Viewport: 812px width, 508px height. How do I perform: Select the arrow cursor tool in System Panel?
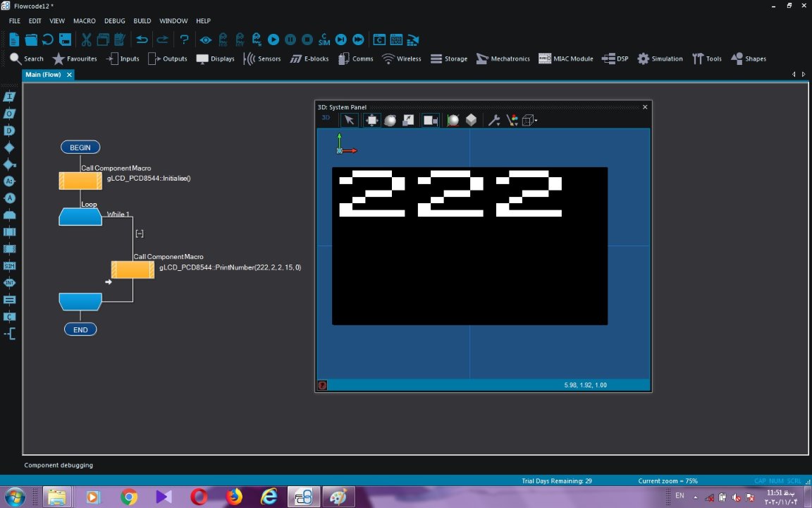(x=349, y=120)
